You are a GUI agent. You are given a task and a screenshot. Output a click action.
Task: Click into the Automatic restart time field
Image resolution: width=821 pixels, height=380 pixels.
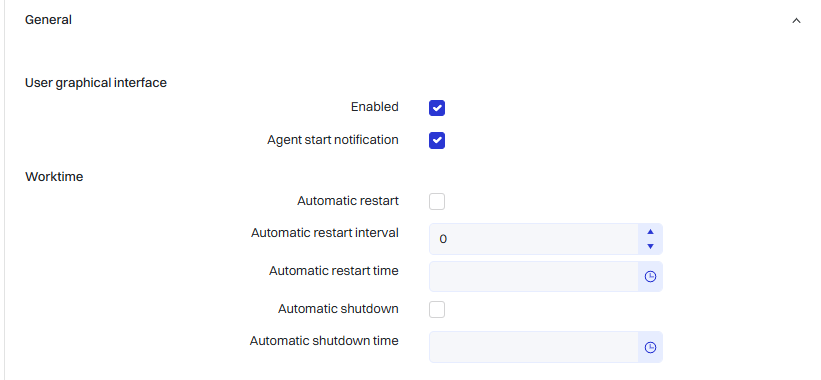point(534,276)
